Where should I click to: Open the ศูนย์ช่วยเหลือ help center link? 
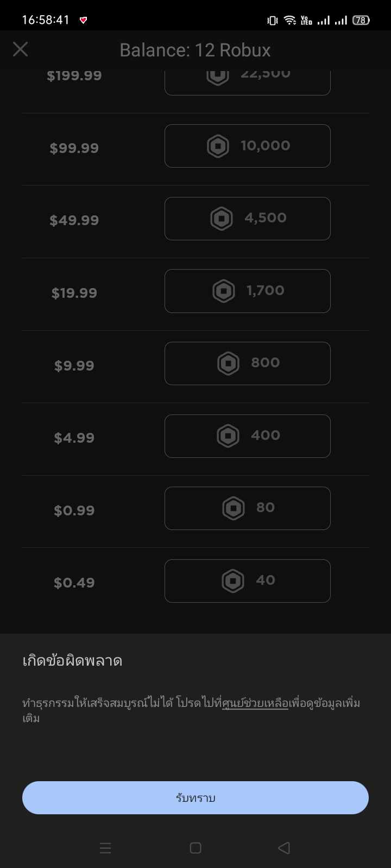255,703
